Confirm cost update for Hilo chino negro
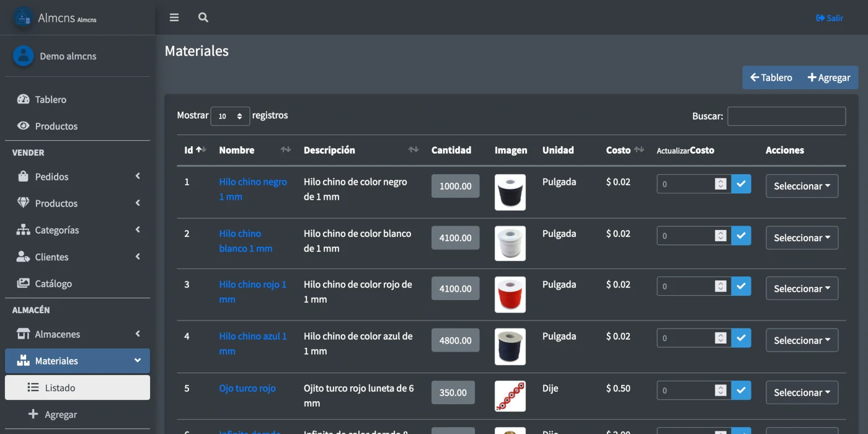868x434 pixels. 741,184
